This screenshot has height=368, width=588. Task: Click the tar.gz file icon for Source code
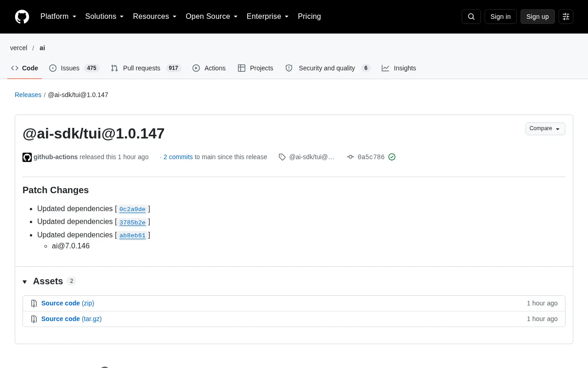click(x=34, y=319)
